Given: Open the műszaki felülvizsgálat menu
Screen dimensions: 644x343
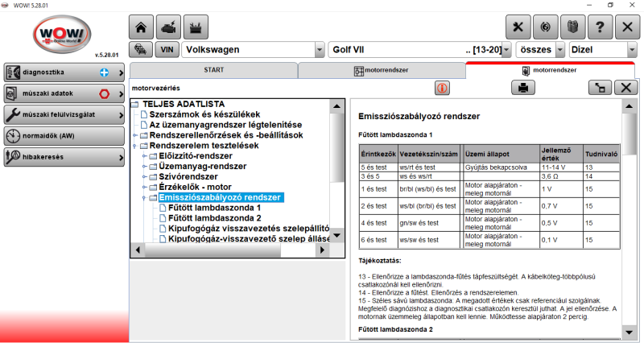Looking at the screenshot, I should coord(64,115).
